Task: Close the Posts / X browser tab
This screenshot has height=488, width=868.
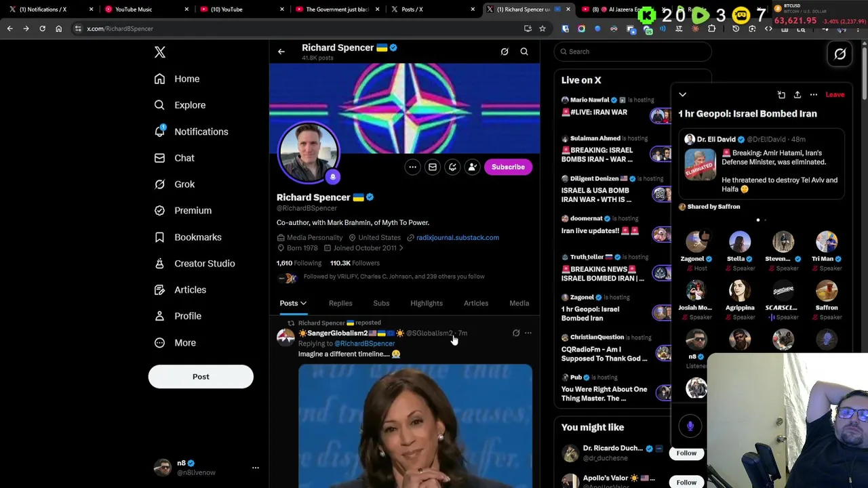Action: coord(473,9)
